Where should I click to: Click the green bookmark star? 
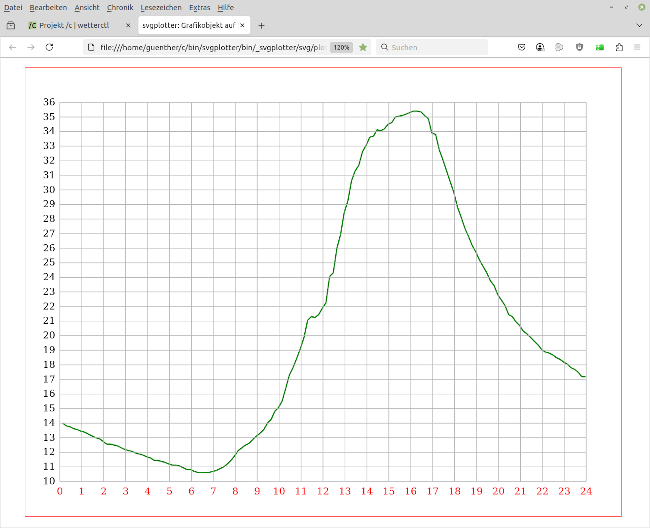tap(363, 47)
